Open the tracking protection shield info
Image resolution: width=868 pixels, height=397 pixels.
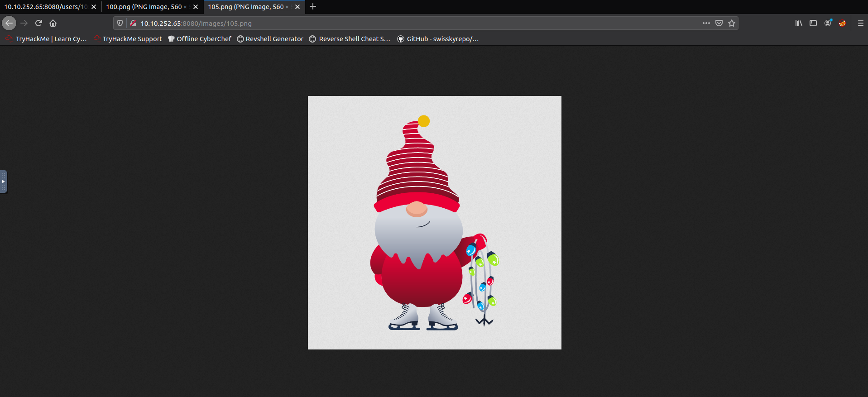tap(120, 23)
